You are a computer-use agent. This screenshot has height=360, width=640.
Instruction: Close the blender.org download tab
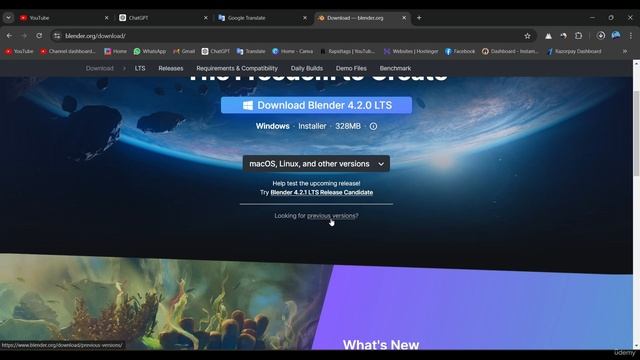click(x=404, y=18)
